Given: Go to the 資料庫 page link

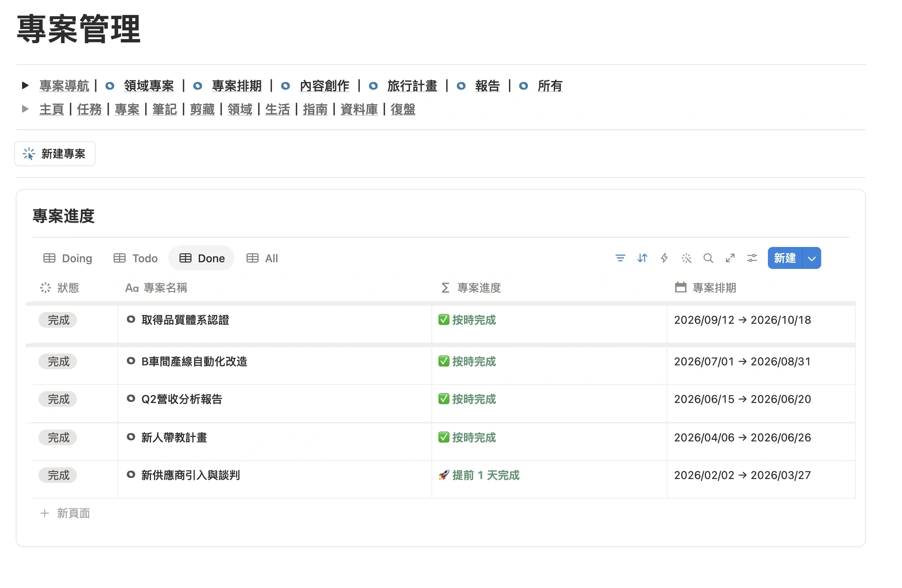Looking at the screenshot, I should point(359,109).
